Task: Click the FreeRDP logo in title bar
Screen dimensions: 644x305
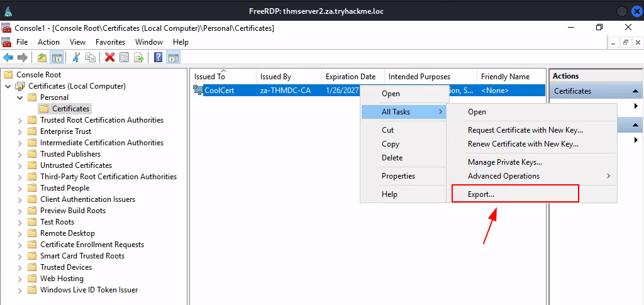Action: (x=9, y=11)
